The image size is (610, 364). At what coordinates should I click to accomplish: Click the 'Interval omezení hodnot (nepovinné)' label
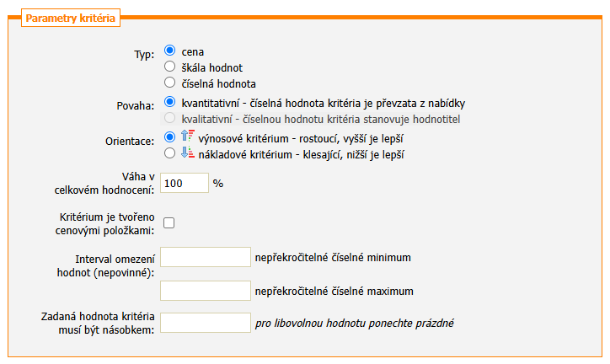click(x=109, y=265)
